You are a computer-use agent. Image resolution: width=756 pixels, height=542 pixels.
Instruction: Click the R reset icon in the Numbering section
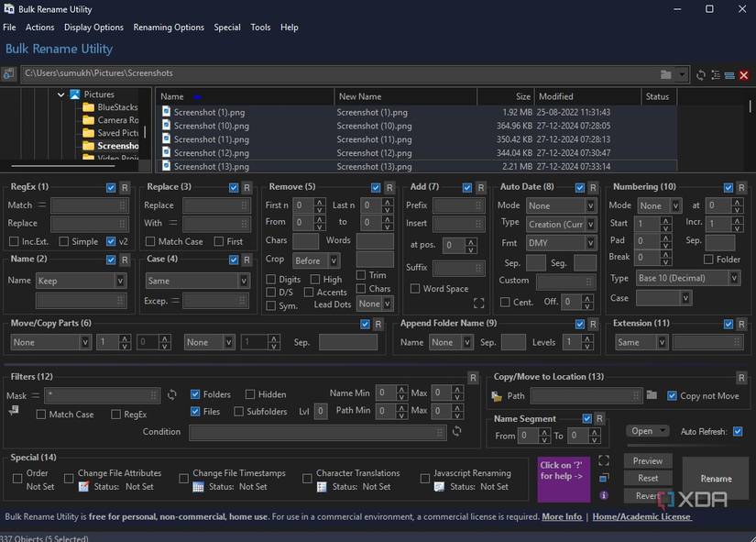click(740, 187)
